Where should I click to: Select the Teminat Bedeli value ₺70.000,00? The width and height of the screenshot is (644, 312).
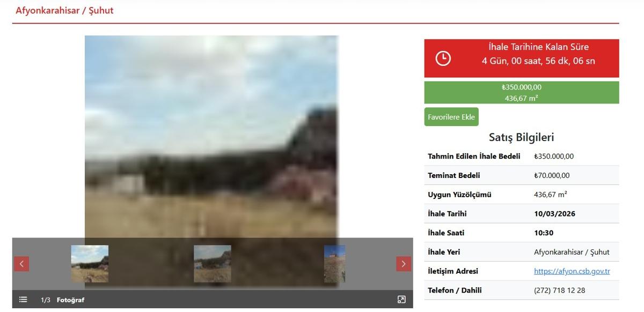(x=552, y=175)
